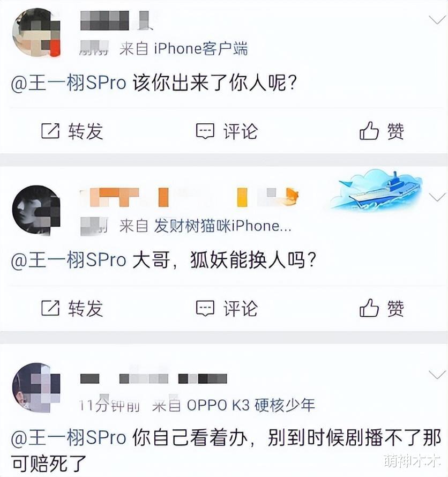Click the OPPO K3 硬核少年 source link

click(x=251, y=405)
